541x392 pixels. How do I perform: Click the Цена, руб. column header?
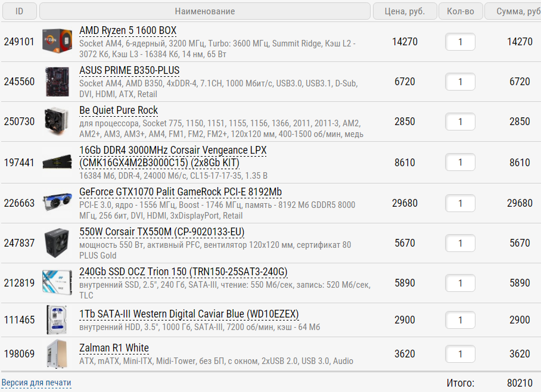click(x=405, y=11)
